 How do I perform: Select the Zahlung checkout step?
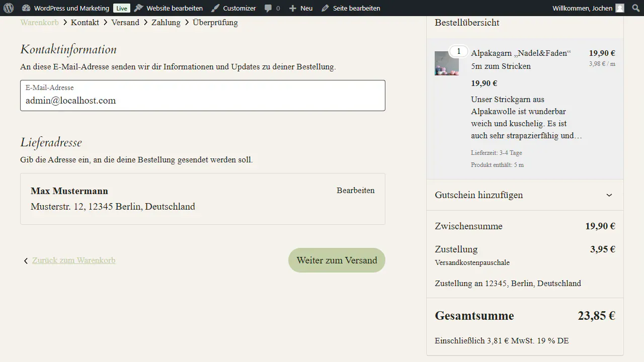166,22
